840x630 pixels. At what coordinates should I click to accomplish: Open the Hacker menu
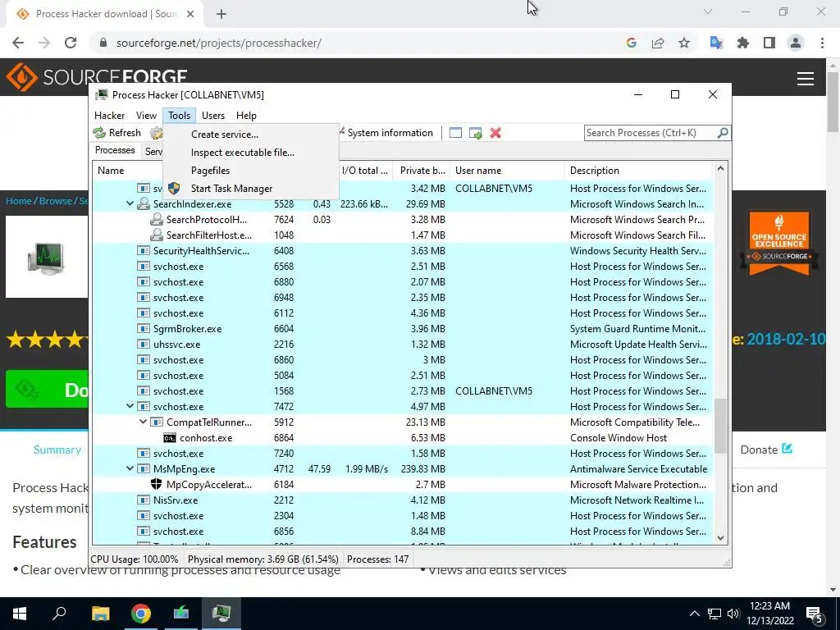109,115
